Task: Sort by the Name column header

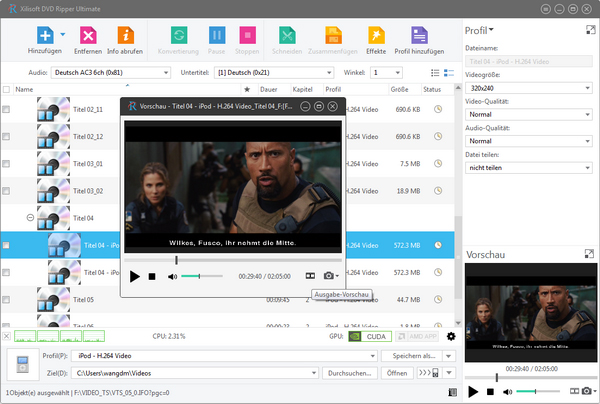Action: [x=127, y=90]
